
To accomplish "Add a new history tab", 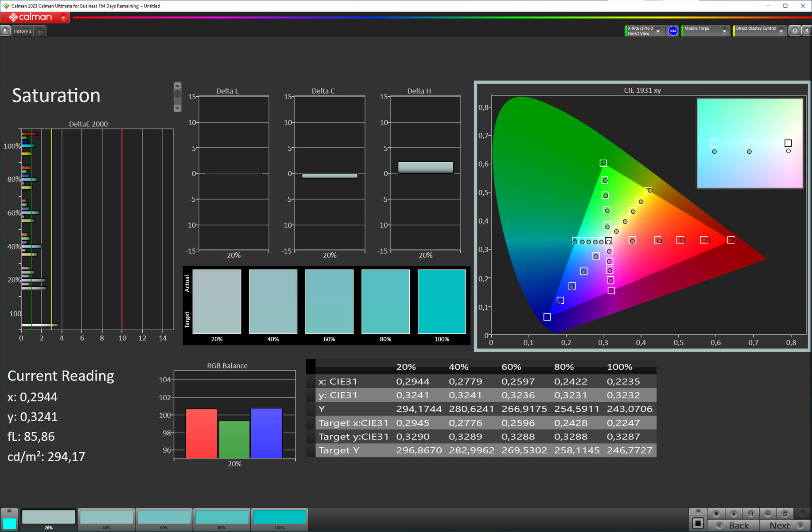I will click(x=39, y=31).
